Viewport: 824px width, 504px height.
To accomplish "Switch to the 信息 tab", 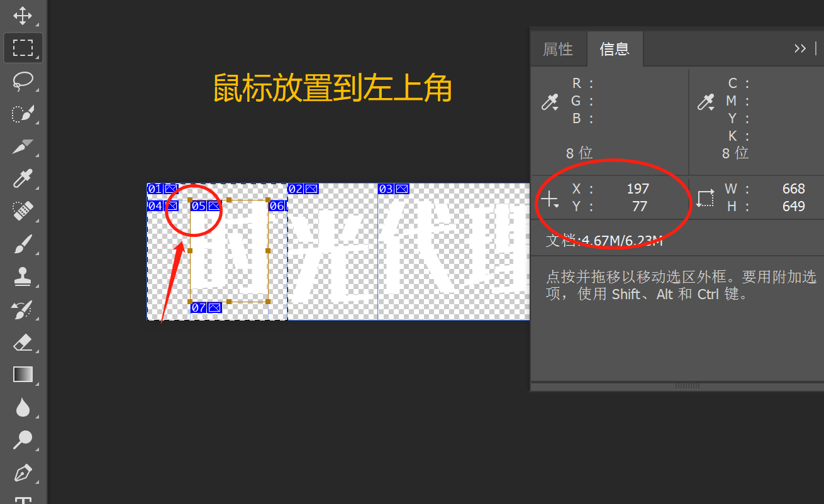I will click(615, 49).
